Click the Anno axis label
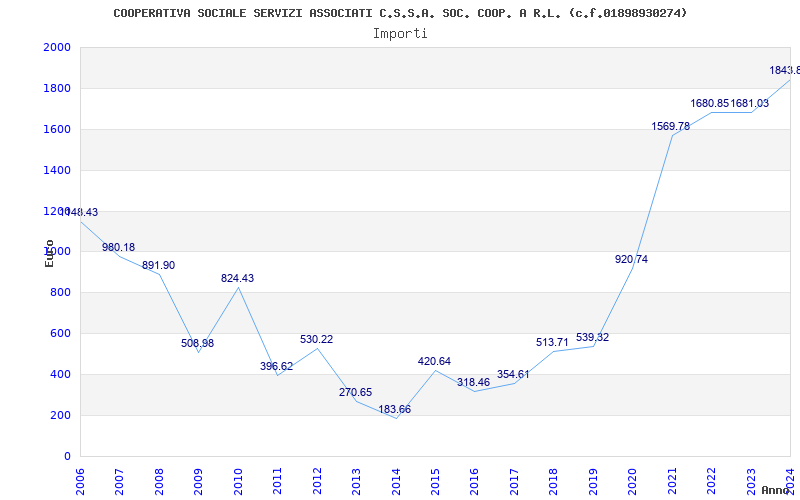The height and width of the screenshot is (500, 800). [x=778, y=490]
